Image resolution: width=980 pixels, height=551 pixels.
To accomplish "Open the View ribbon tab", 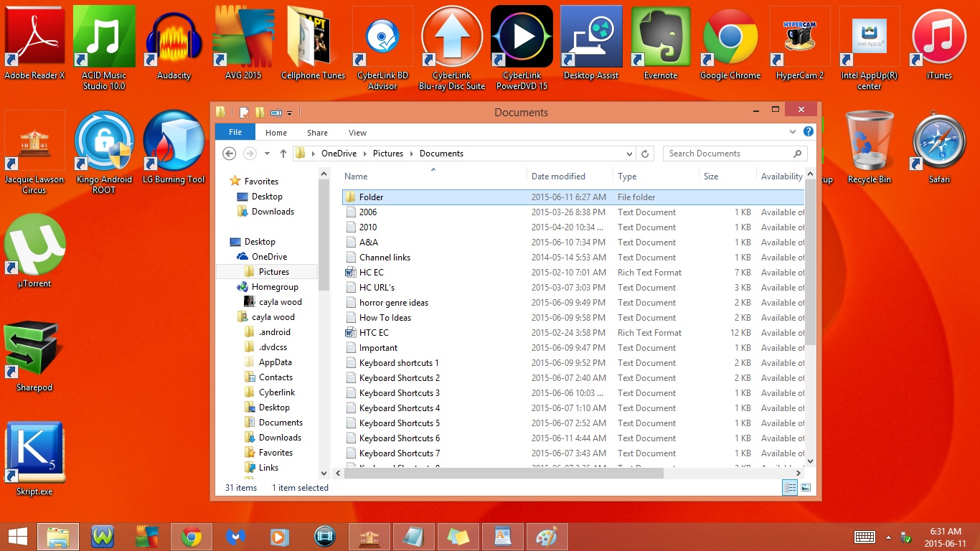I will coord(357,133).
